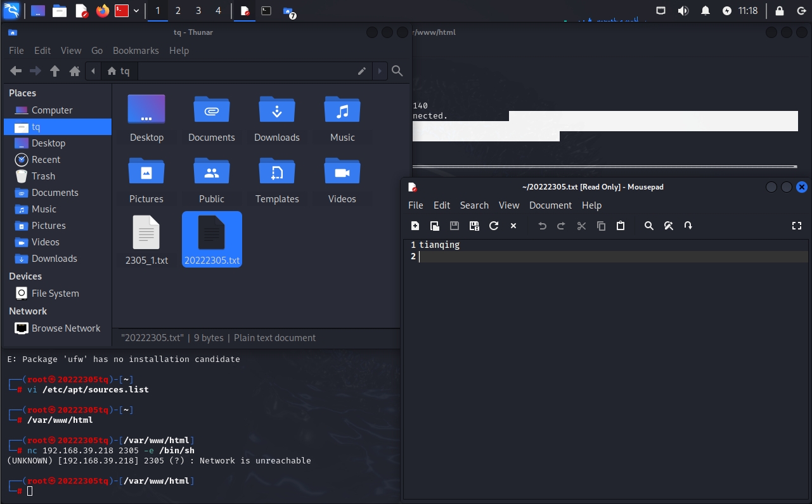
Task: Select the Templates folder in file view
Action: [x=277, y=180]
